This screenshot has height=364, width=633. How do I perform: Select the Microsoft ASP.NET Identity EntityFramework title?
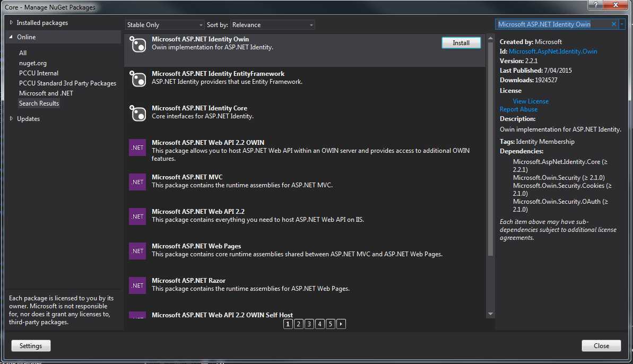218,73
